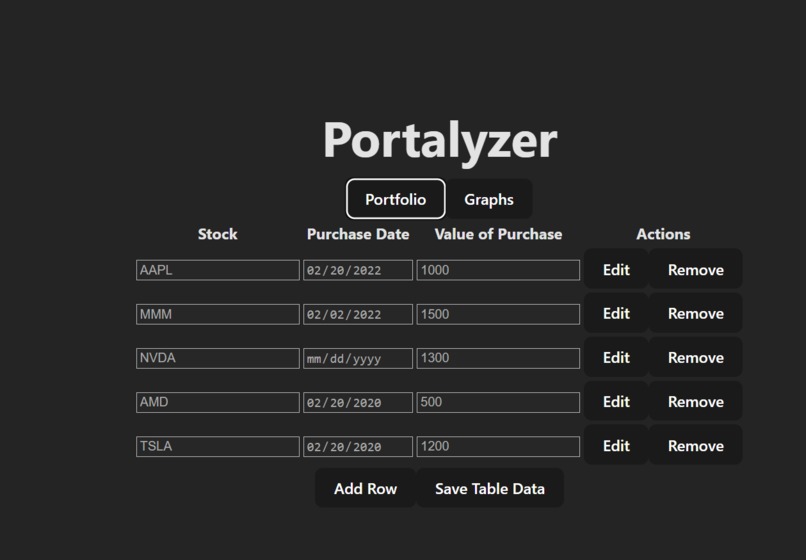Screen dimensions: 806x560
Task: Edit the AMD row
Action: 616,402
